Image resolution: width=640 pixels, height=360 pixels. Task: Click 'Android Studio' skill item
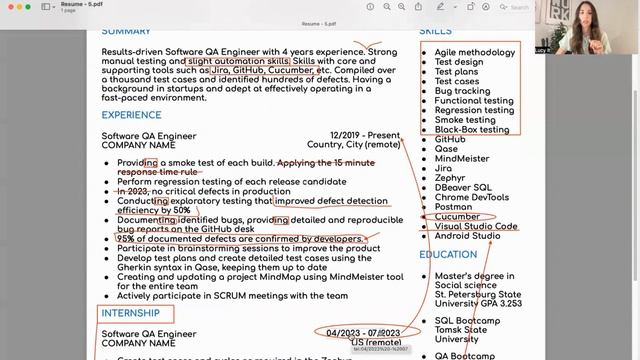click(467, 236)
